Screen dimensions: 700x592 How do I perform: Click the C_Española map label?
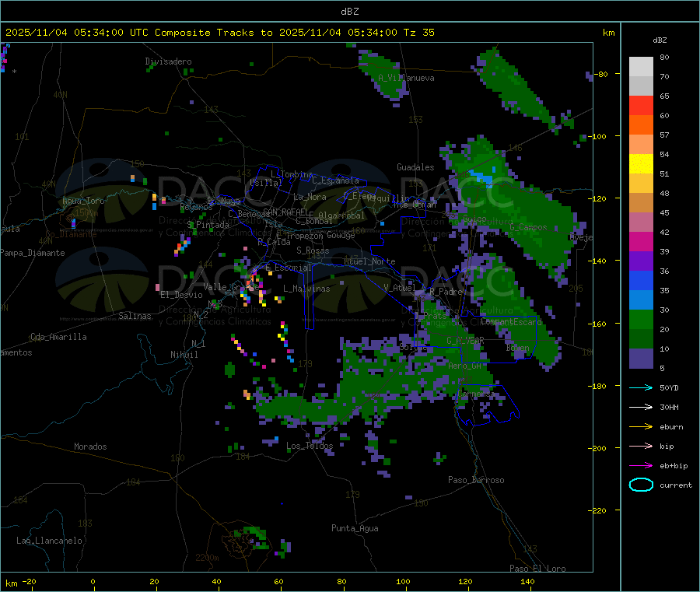pyautogui.click(x=336, y=180)
